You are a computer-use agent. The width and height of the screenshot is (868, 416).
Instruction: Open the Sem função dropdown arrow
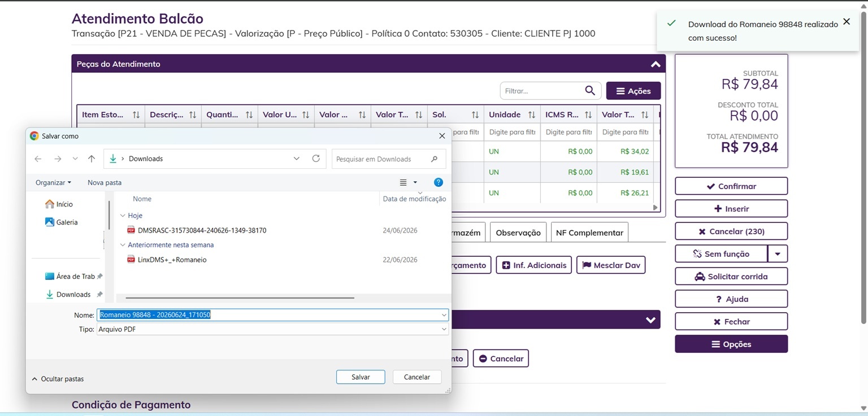point(778,254)
